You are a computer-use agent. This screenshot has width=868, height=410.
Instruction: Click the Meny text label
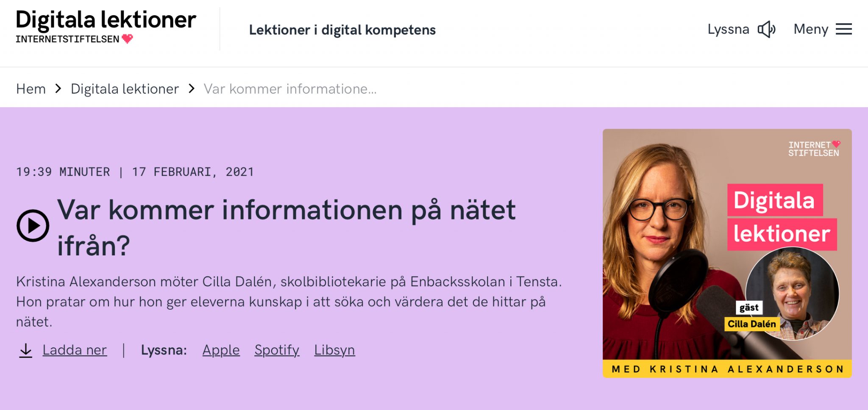tap(811, 29)
